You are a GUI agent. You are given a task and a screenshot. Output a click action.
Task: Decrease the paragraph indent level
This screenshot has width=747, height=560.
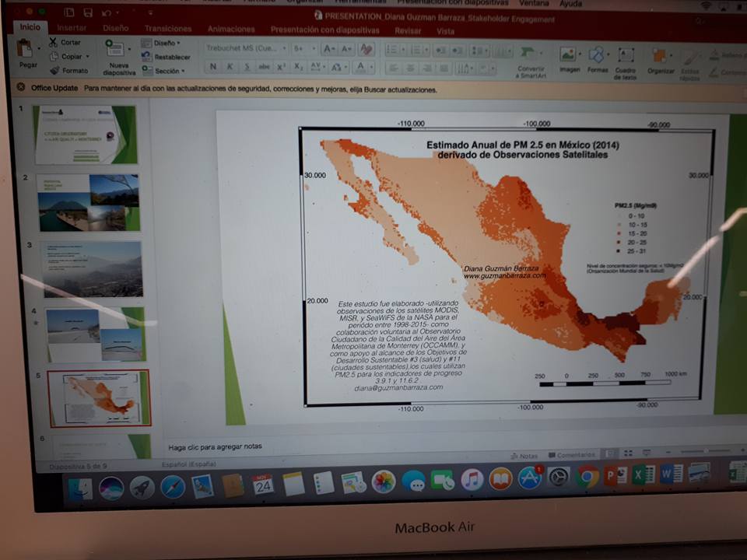tap(440, 50)
